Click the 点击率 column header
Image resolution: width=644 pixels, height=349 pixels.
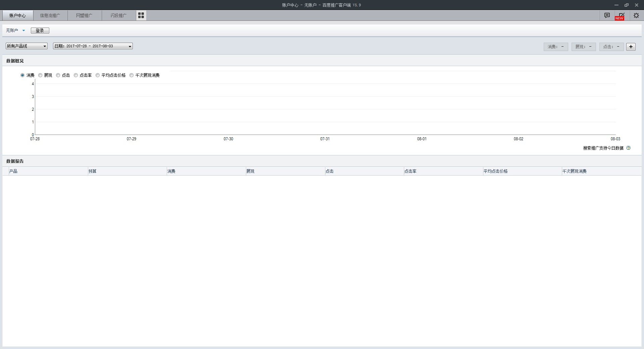[410, 171]
